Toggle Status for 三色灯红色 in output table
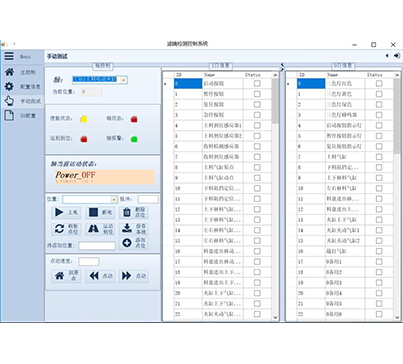Viewport: 403px width, 364px height. [379, 84]
